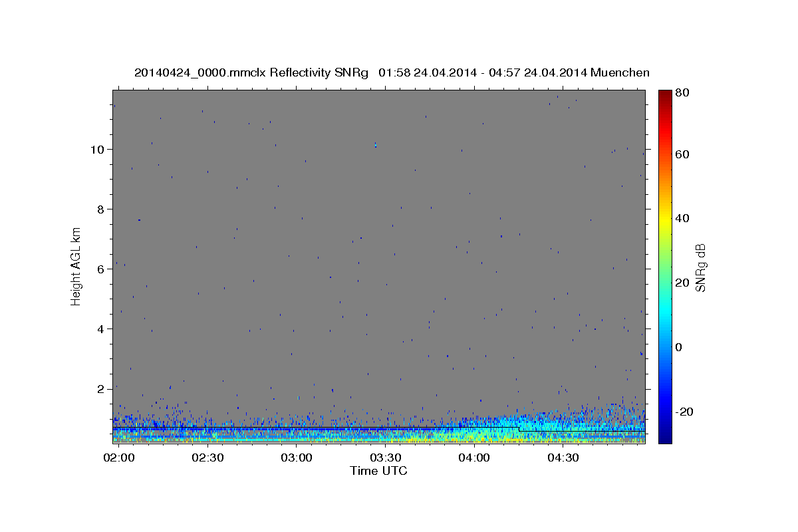Click the dark blue bottom of colorbar
Screen dimensions: 798x532
[x=665, y=438]
